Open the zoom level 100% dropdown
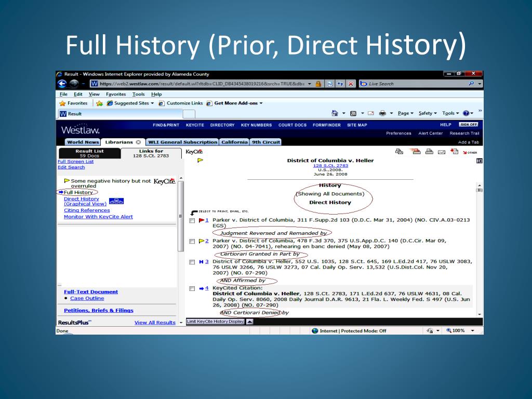Image resolution: width=532 pixels, height=399 pixels. [472, 330]
